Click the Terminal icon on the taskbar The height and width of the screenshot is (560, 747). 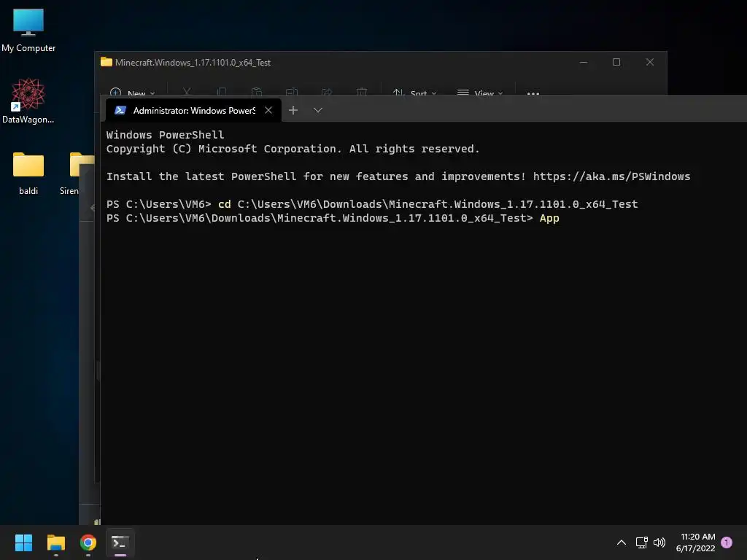tap(120, 542)
